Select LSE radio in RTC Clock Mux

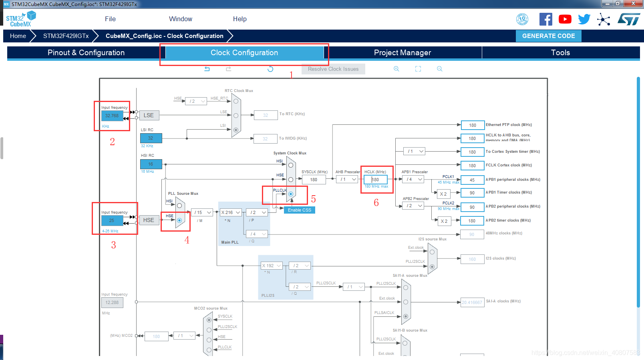[236, 116]
